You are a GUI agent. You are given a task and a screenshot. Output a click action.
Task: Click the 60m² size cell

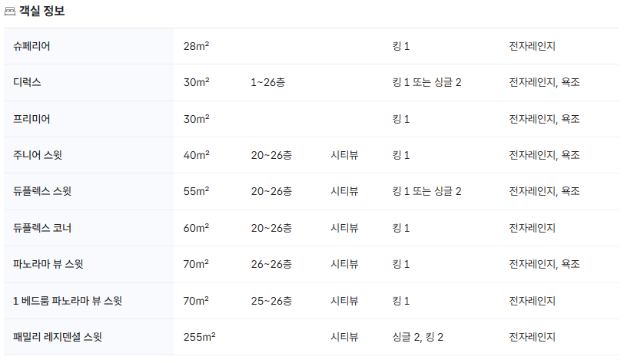click(197, 228)
